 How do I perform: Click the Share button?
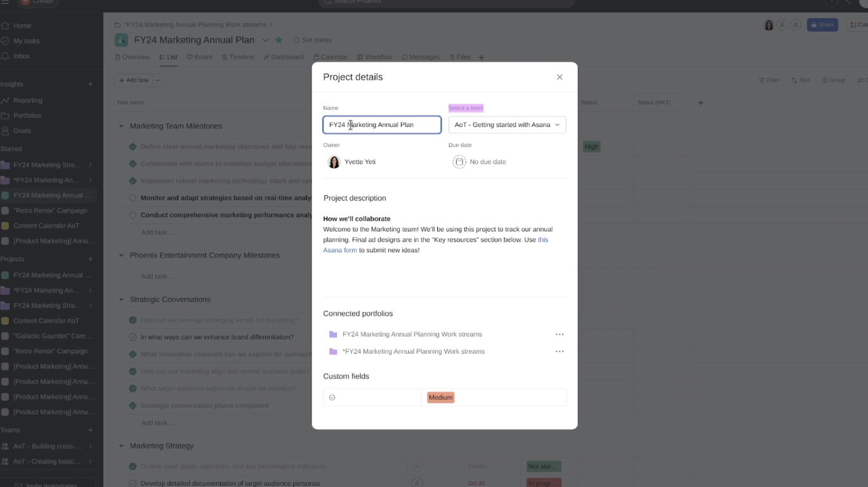point(822,25)
